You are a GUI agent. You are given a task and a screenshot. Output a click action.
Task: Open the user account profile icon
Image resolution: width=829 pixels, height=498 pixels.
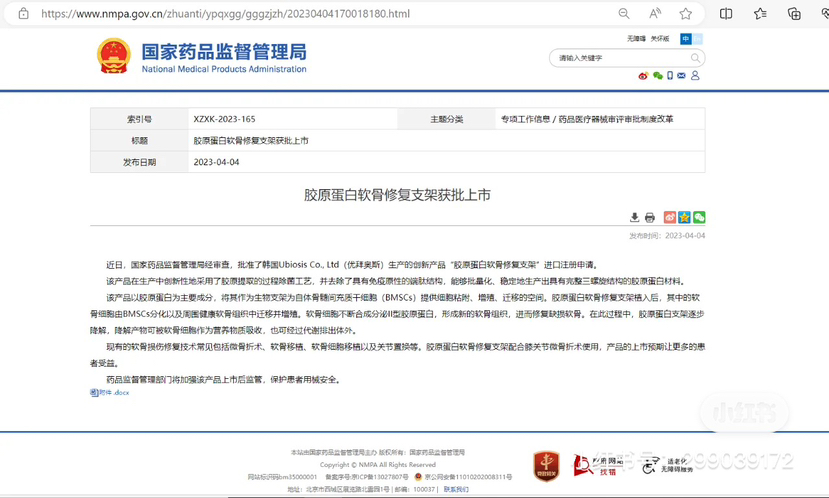pos(695,76)
